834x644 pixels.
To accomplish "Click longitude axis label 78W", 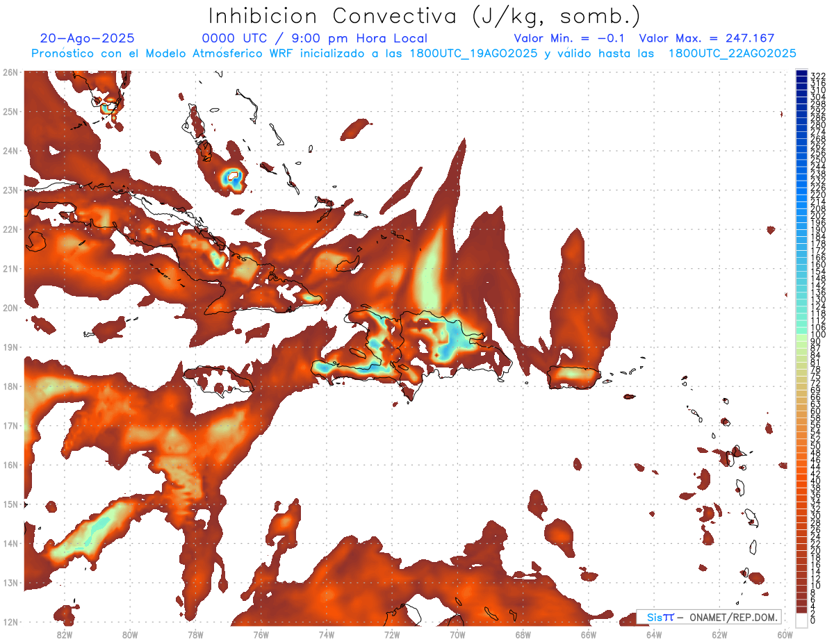I will 195,634.
